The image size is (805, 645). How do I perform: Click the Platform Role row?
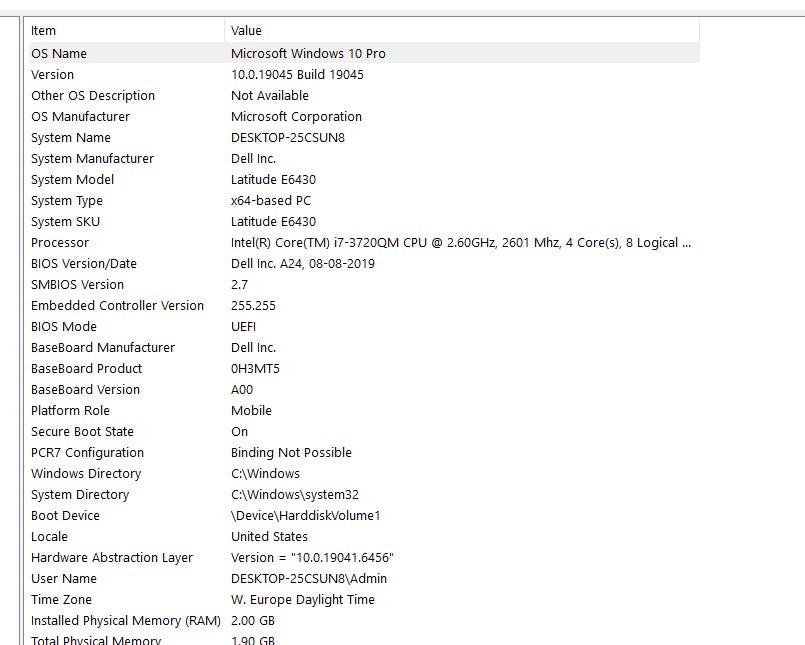(364, 411)
